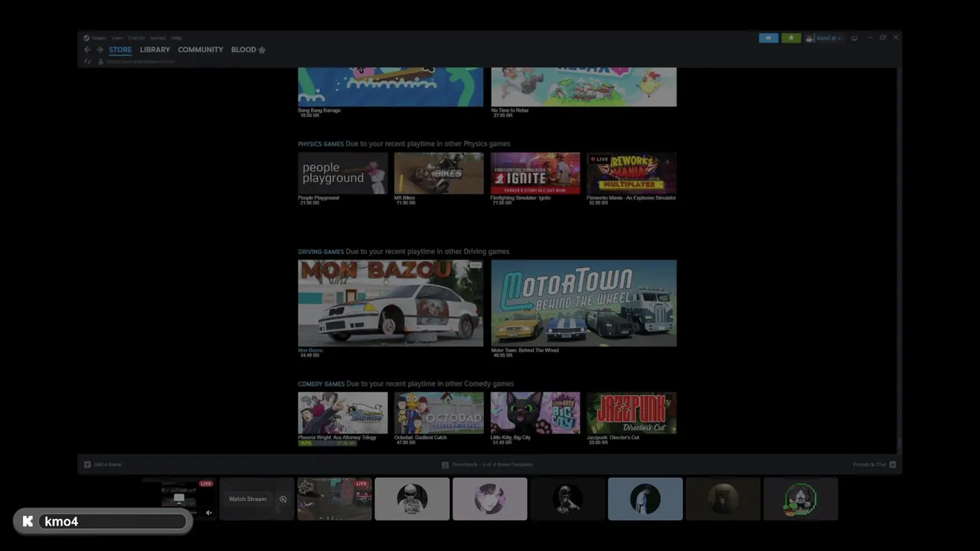Open the blue announcements megaphone button
The image size is (980, 551).
(769, 38)
